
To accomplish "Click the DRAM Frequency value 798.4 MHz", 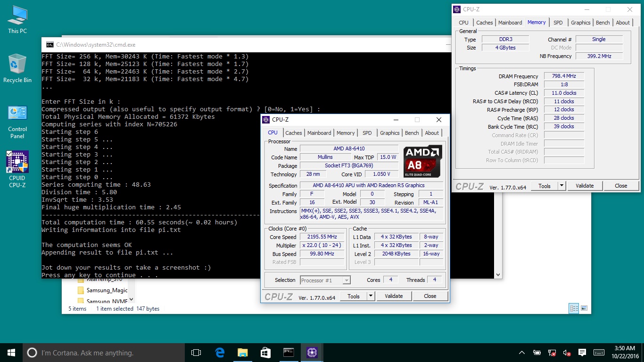I will coord(563,76).
